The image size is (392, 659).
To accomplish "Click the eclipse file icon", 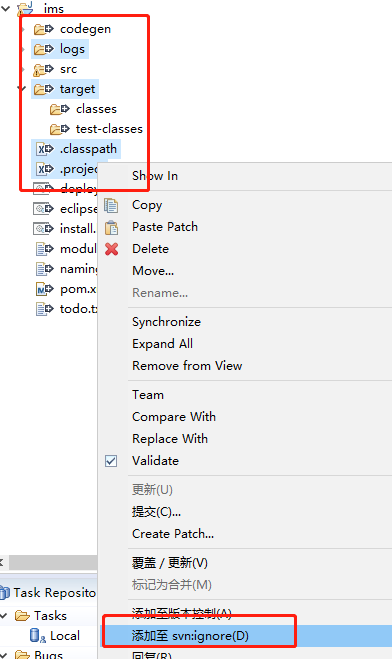I will 43,208.
